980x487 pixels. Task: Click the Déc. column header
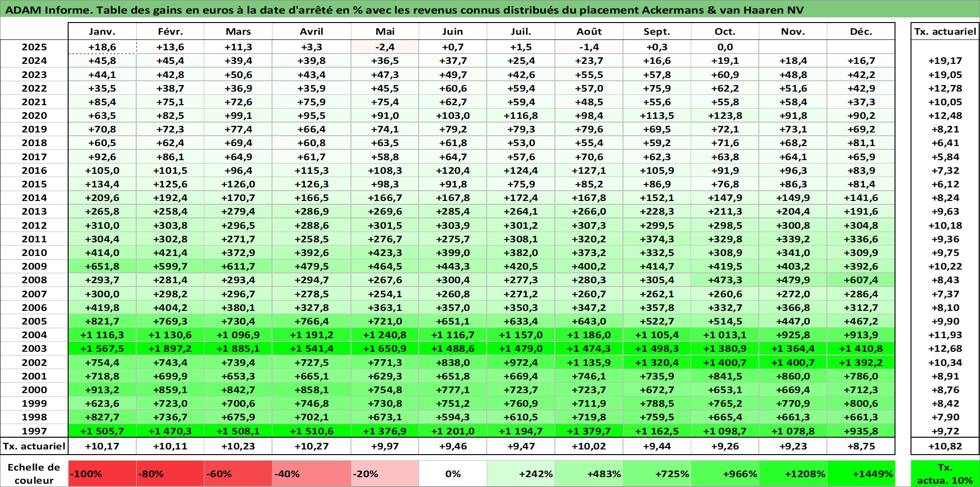coord(861,31)
